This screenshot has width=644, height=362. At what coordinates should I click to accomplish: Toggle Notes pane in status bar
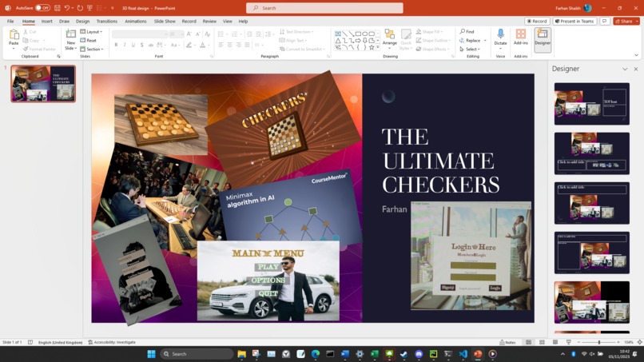tap(507, 342)
